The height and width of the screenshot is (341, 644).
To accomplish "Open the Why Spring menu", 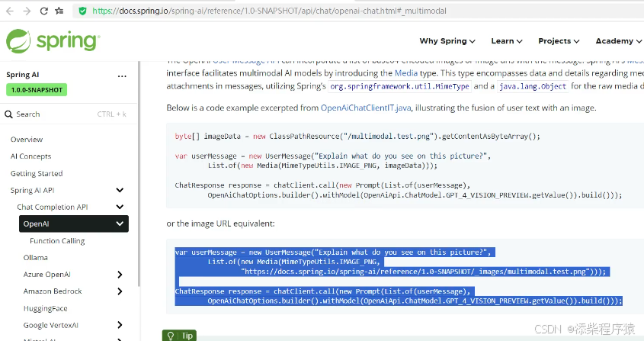I will [x=447, y=41].
